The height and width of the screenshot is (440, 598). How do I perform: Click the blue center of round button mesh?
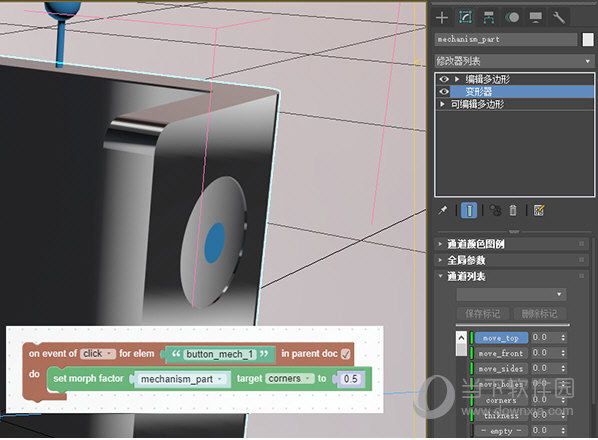(x=215, y=243)
